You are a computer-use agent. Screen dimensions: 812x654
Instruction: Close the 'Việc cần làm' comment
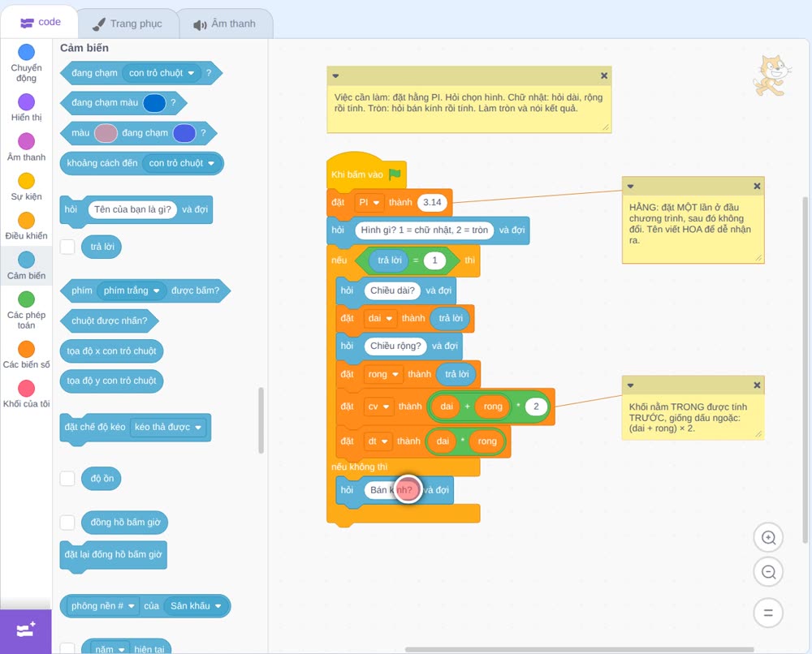pyautogui.click(x=604, y=75)
